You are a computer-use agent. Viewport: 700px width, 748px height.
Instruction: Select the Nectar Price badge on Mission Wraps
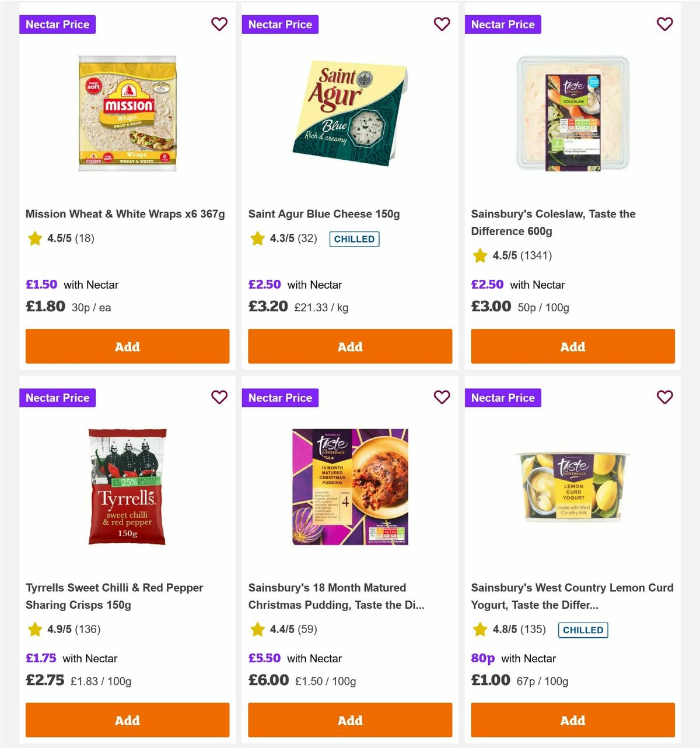57,24
